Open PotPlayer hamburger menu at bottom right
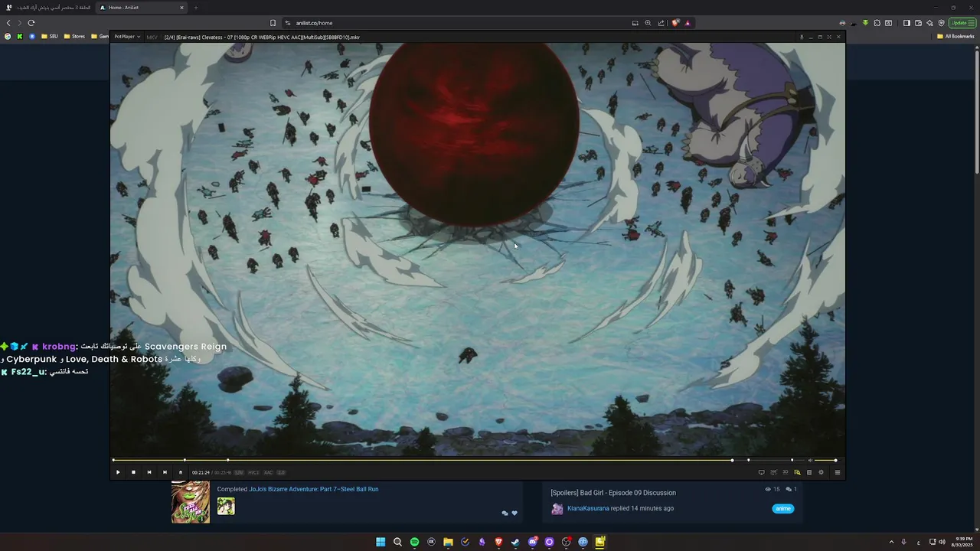 (x=838, y=472)
